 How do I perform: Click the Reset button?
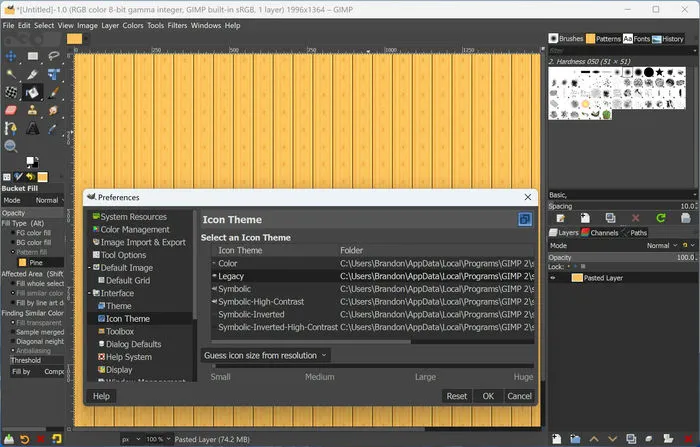[x=457, y=396]
